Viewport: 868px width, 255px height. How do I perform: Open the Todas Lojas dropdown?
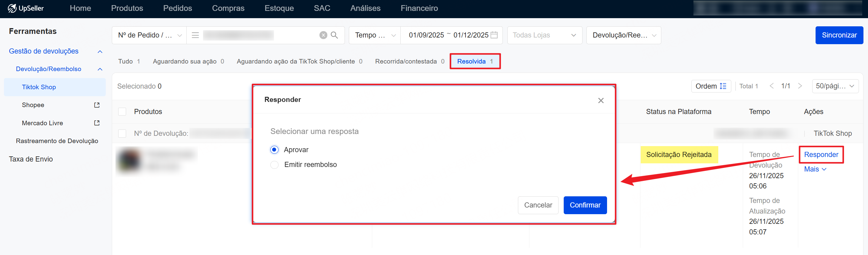[x=544, y=35]
